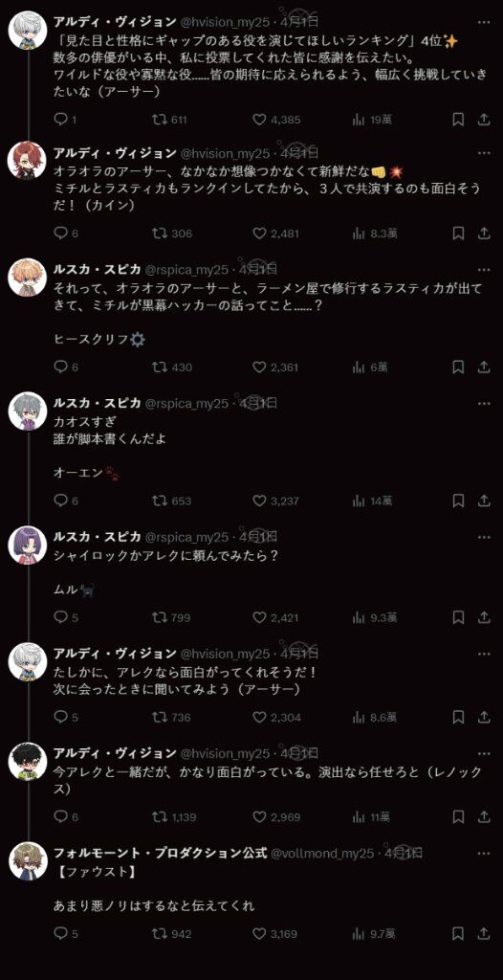Click the purple-haired avatar on the ムル tweet
503x980 pixels.
(28, 545)
